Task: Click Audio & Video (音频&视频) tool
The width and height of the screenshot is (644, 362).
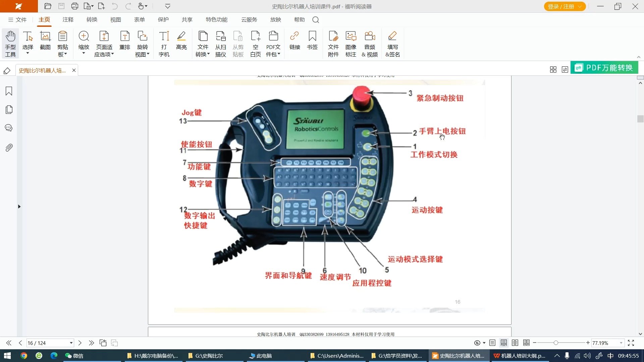Action: (x=370, y=44)
